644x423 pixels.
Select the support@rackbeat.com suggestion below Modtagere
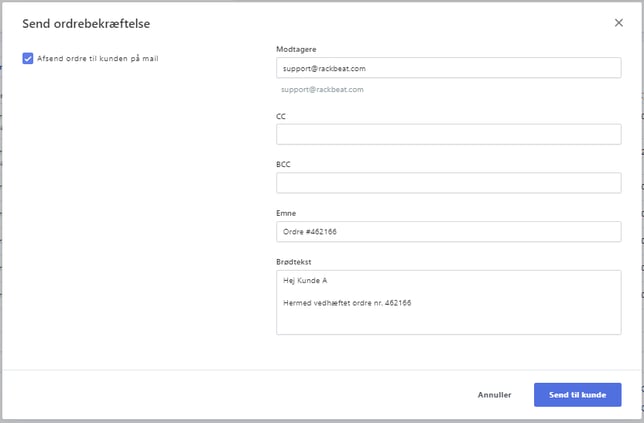click(x=322, y=90)
